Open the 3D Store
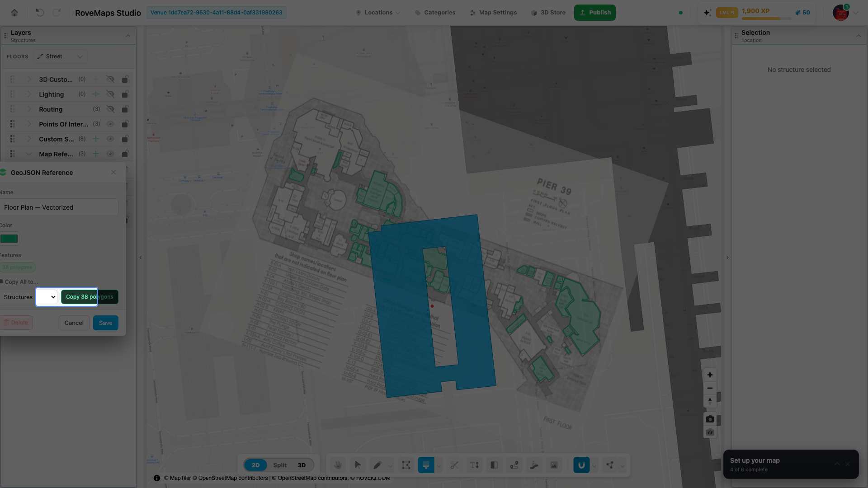868x488 pixels. (548, 13)
